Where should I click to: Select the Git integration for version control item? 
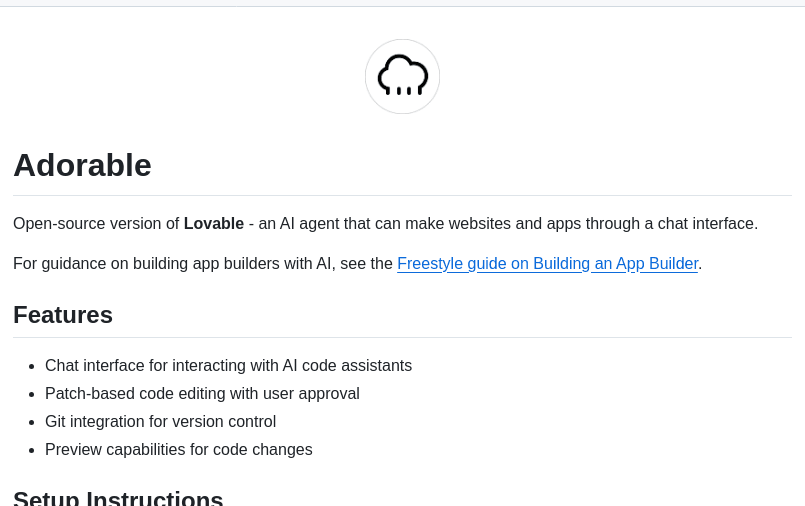(160, 422)
